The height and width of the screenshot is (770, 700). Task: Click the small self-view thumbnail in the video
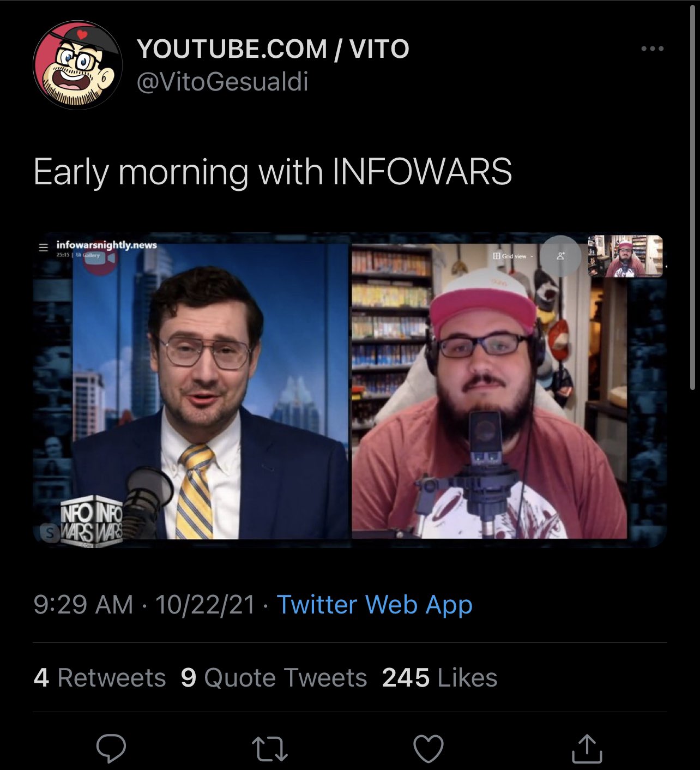625,256
